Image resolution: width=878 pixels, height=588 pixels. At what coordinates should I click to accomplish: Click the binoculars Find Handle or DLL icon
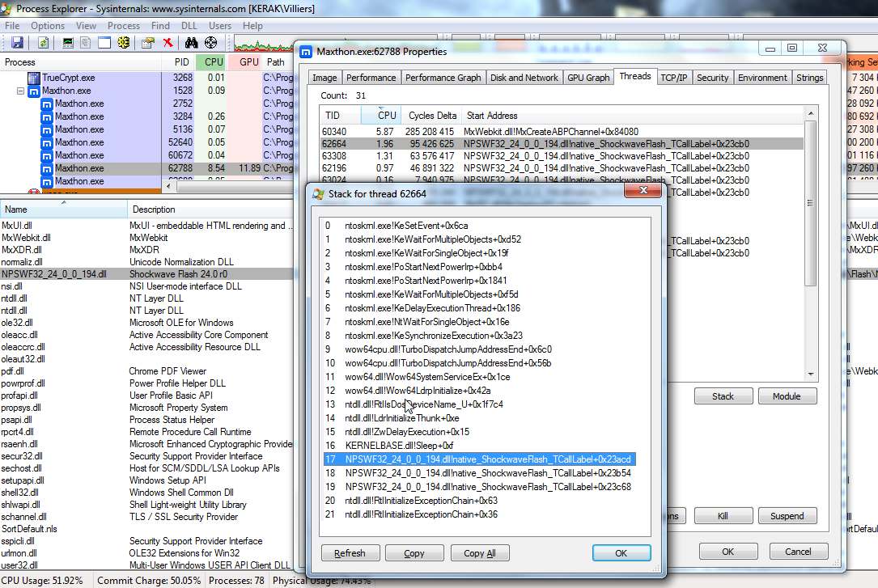click(x=192, y=43)
